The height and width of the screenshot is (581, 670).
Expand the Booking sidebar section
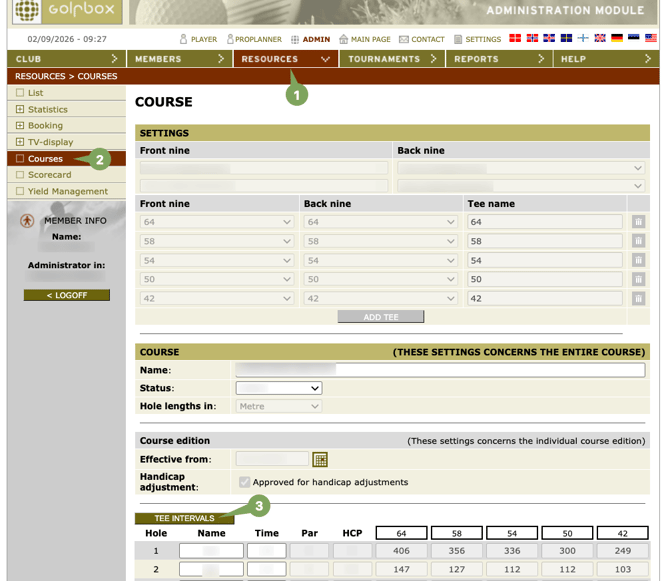pyautogui.click(x=20, y=125)
